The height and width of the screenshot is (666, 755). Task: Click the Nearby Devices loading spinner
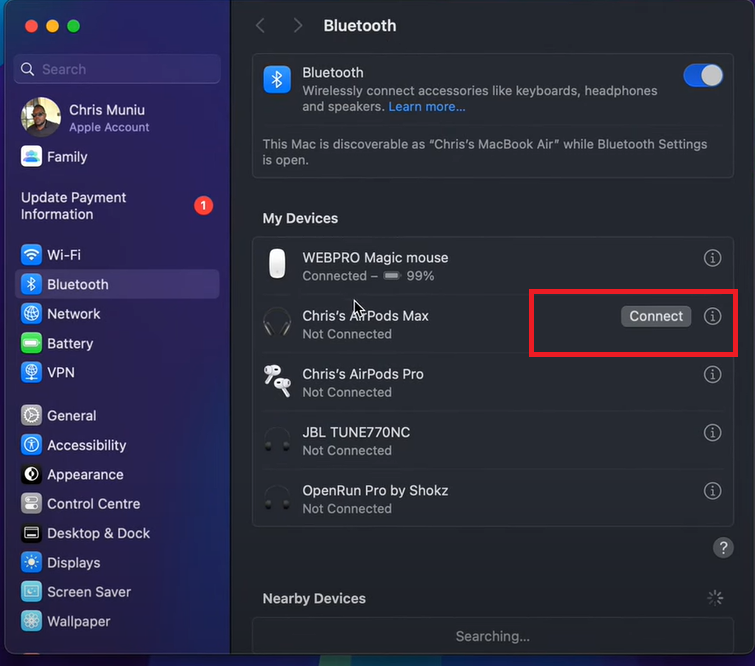pyautogui.click(x=715, y=598)
